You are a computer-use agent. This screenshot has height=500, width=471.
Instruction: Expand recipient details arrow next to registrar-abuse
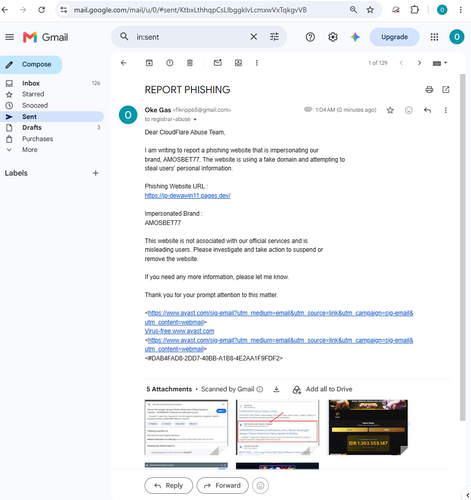pyautogui.click(x=195, y=119)
